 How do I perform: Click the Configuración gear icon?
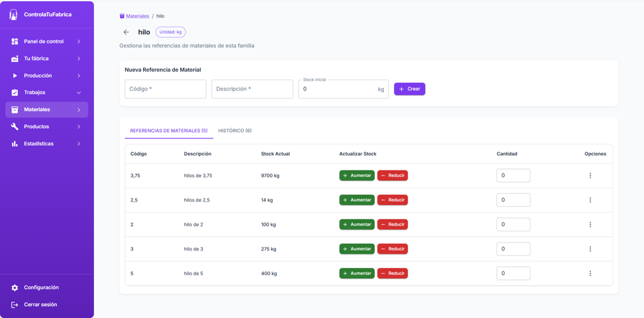pyautogui.click(x=16, y=287)
